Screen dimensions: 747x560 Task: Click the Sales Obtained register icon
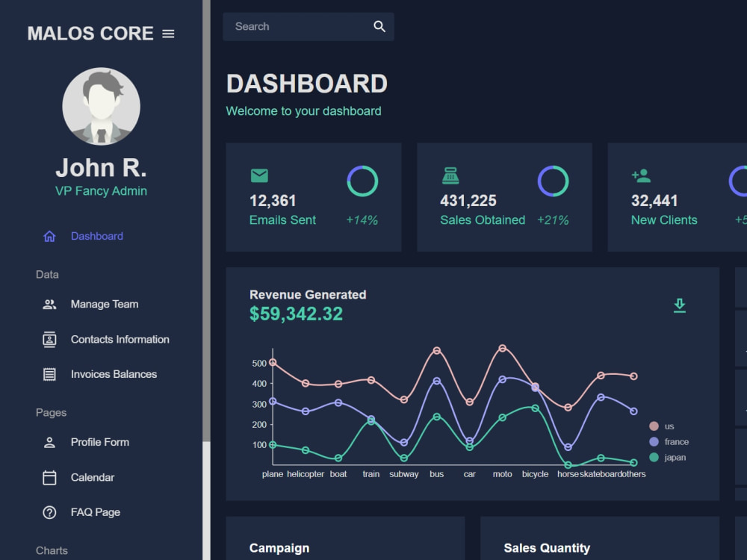tap(450, 175)
